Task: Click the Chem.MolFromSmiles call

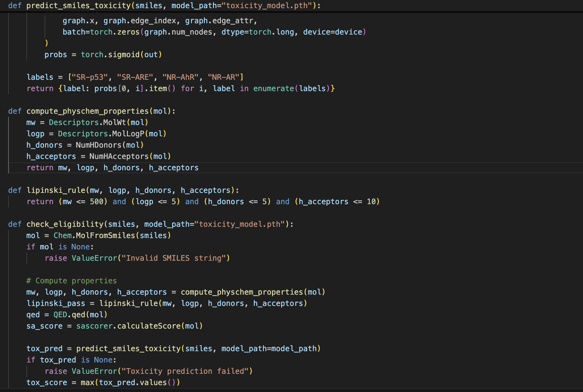Action: [112, 236]
